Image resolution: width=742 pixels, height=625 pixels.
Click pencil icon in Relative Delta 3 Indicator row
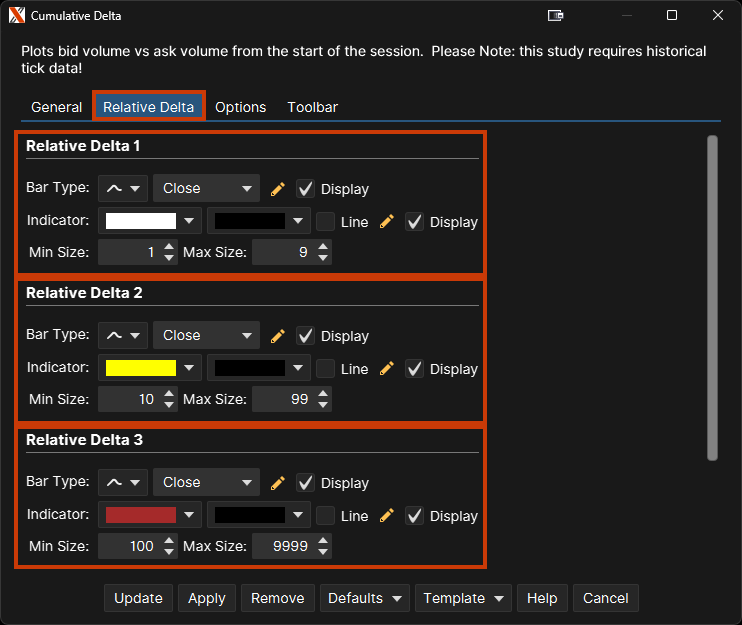click(x=387, y=516)
